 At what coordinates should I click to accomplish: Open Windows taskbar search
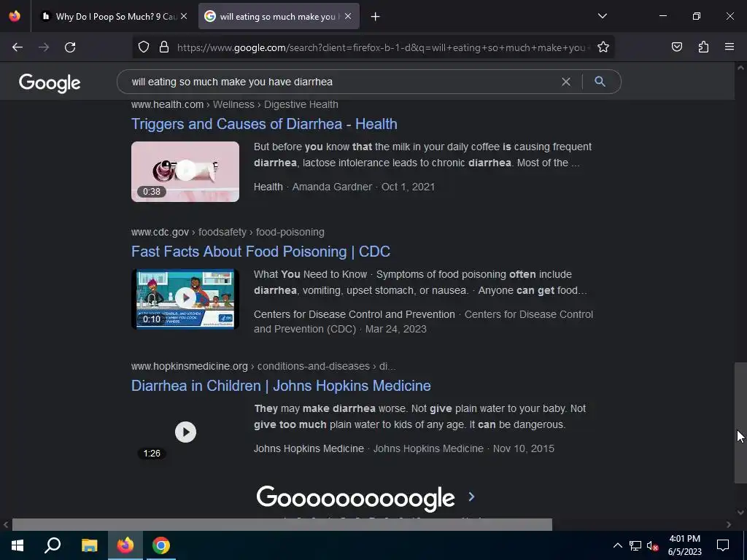click(x=53, y=545)
